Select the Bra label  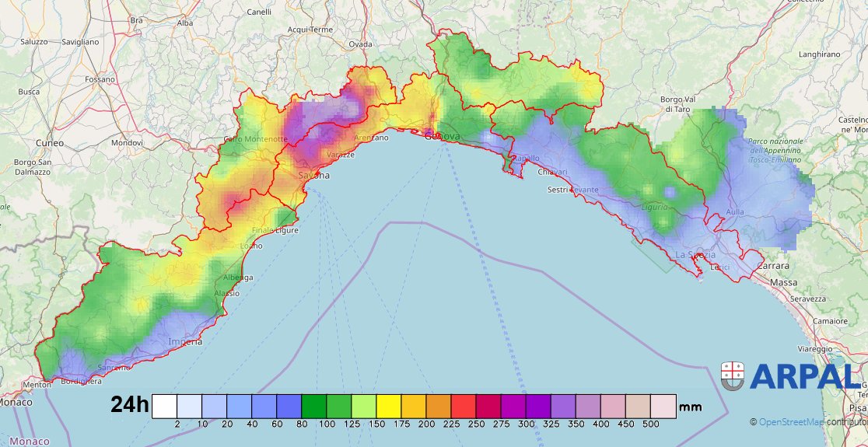pyautogui.click(x=136, y=20)
